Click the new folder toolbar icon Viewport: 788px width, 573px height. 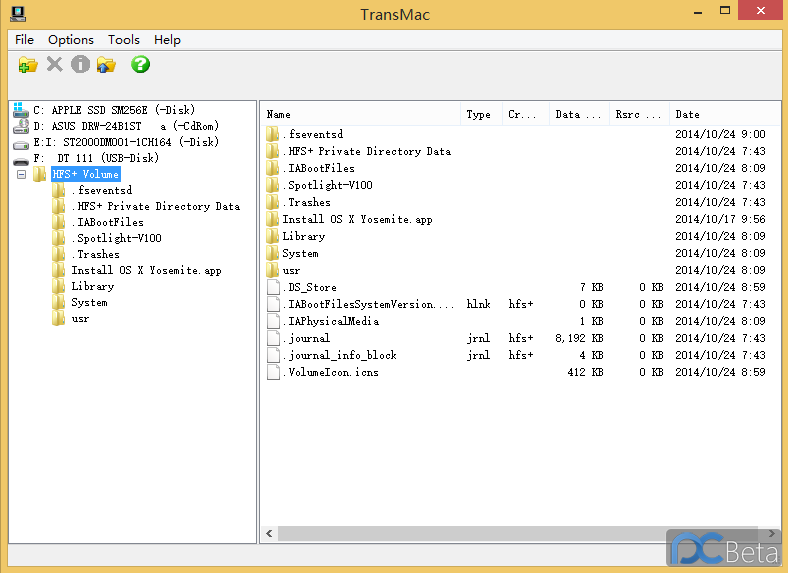[28, 65]
